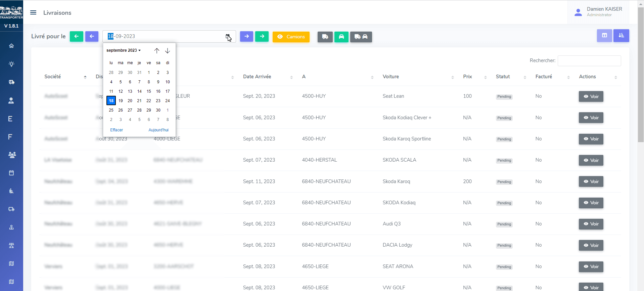
Task: Click Aujourd'hui in the date picker
Action: point(158,130)
